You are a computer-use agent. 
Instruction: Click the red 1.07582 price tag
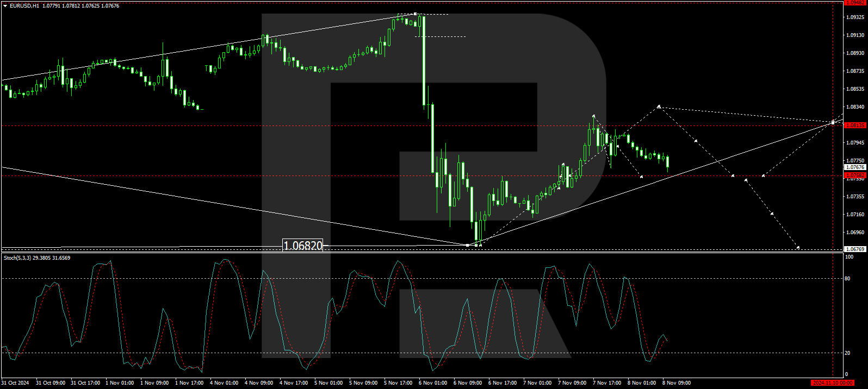pos(855,175)
